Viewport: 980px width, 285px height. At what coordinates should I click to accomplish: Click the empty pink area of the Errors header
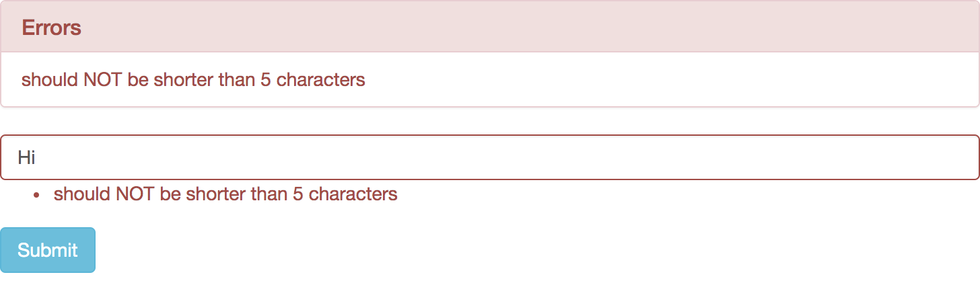[x=538, y=28]
